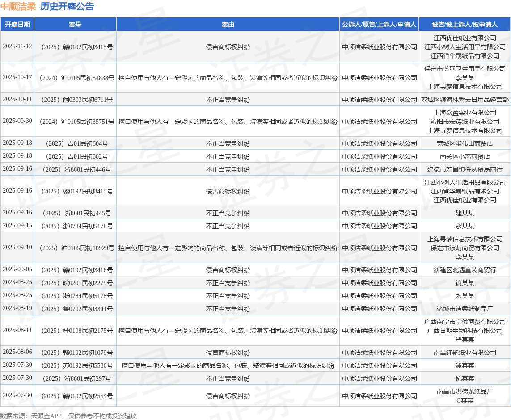The width and height of the screenshot is (511, 420).
Task: Click the date 2025-09-05
Action: coord(17,269)
